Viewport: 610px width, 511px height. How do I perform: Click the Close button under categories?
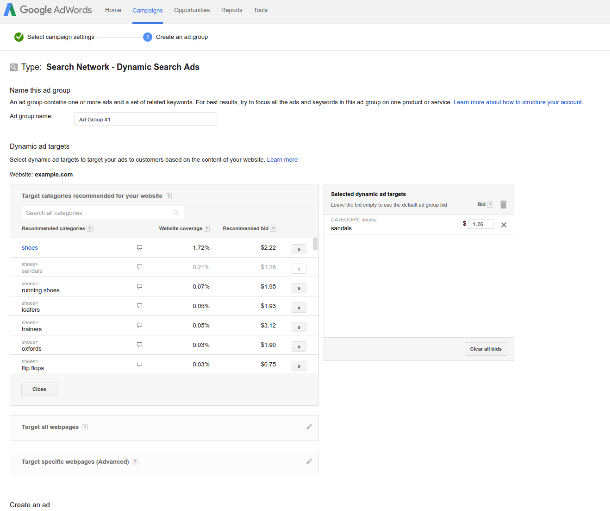click(39, 389)
